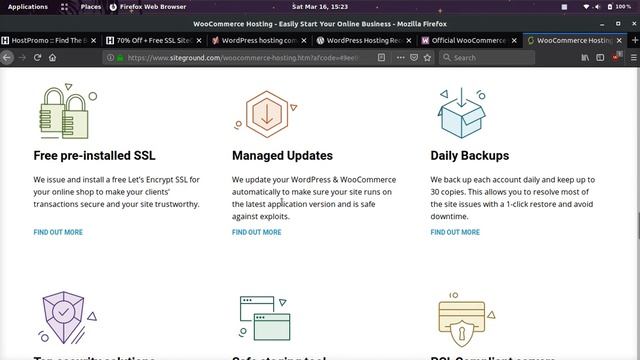
Task: Click the padlocks SSL illustration
Action: point(68,111)
